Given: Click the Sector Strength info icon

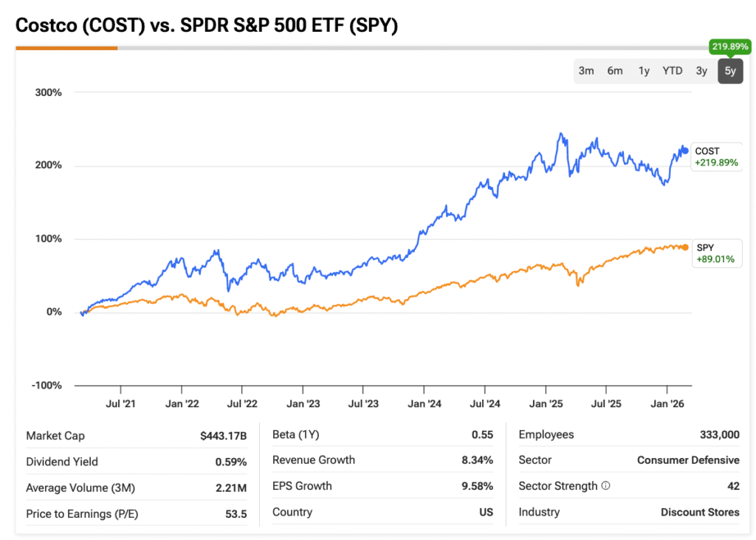Looking at the screenshot, I should click(x=606, y=486).
